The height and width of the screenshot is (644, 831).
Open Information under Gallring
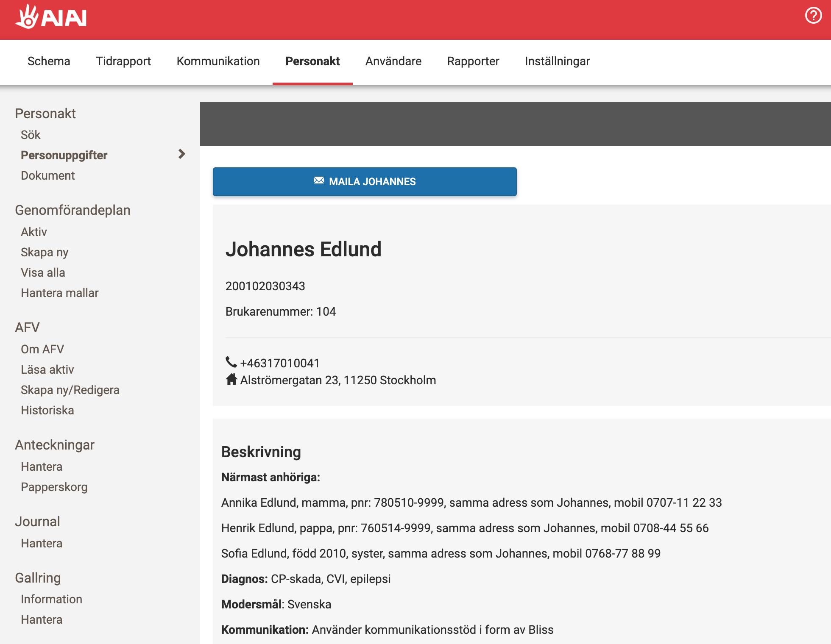[51, 599]
